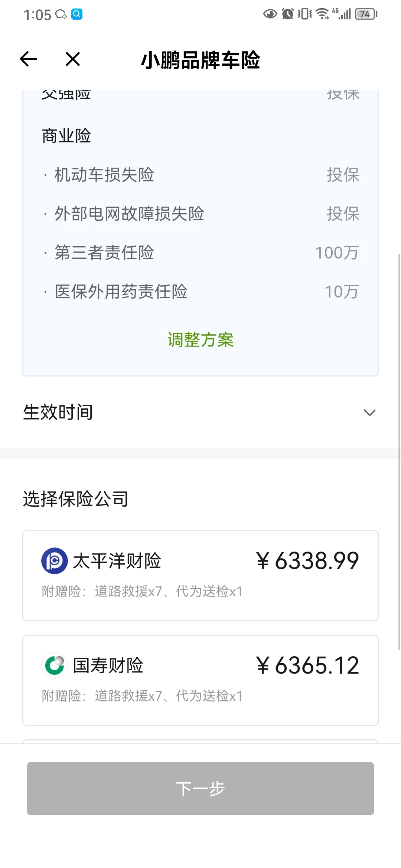Tap the alarm clock status icon

[x=287, y=14]
